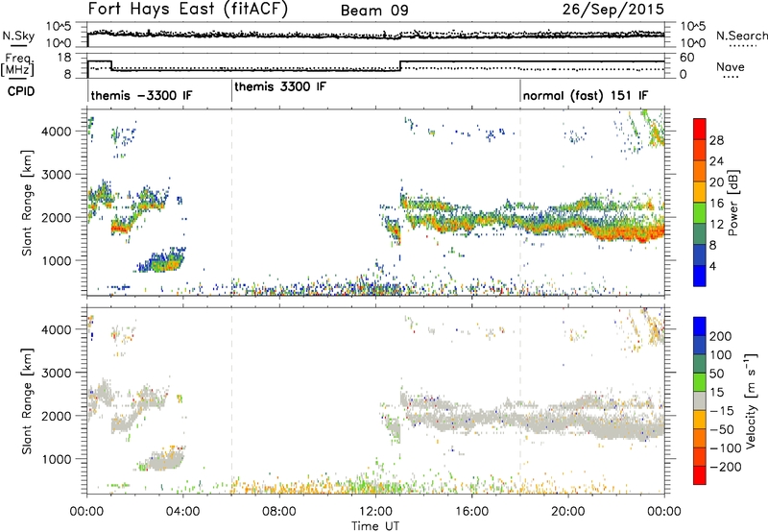The image size is (768, 532).
Task: Click the '04:00' time tick label
Action: pyautogui.click(x=183, y=512)
